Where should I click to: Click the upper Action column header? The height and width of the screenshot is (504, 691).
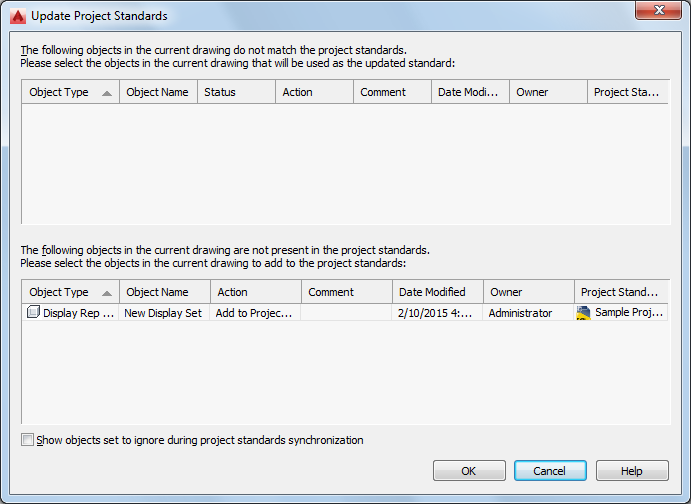tap(314, 92)
